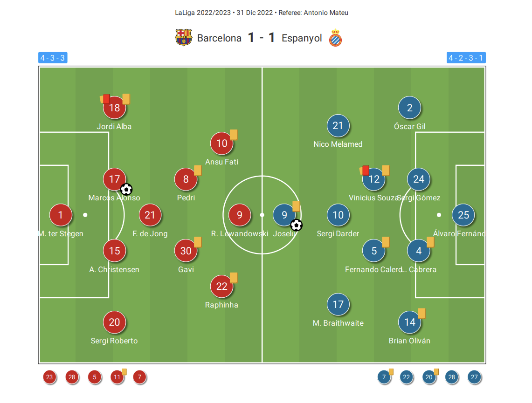The height and width of the screenshot is (403, 532).
Task: Select Jordi Alba's number 18 marker
Action: (x=114, y=108)
